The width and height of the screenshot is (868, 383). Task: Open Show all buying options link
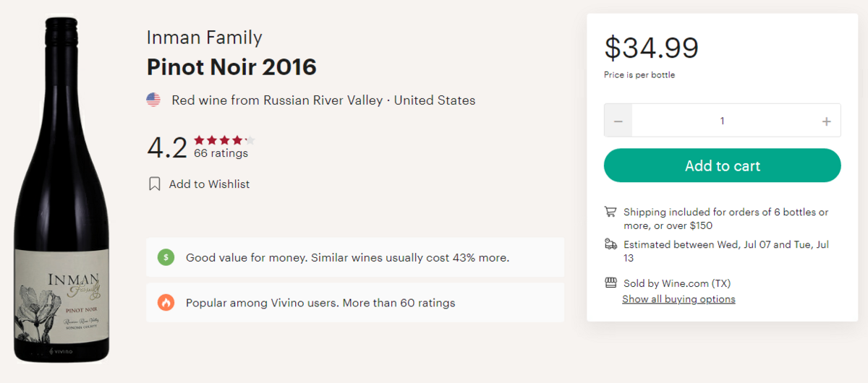pyautogui.click(x=678, y=299)
